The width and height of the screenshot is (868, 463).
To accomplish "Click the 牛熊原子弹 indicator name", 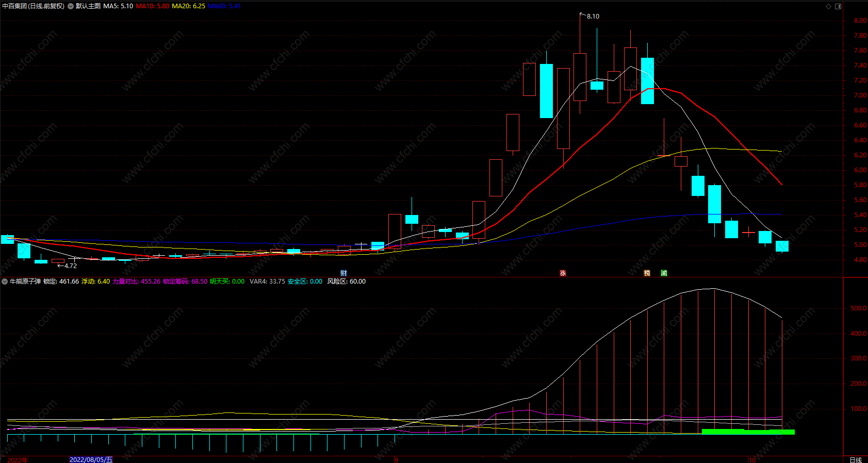I will coord(25,282).
